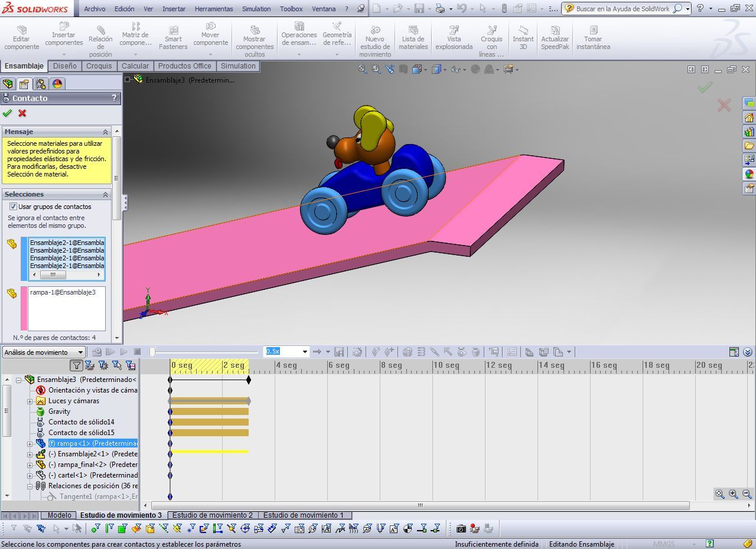Click the playback time slider handle
This screenshot has height=549, width=756.
pyautogui.click(x=152, y=352)
